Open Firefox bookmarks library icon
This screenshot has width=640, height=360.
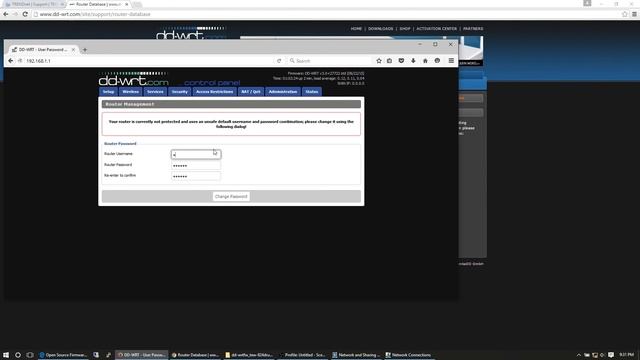389,61
